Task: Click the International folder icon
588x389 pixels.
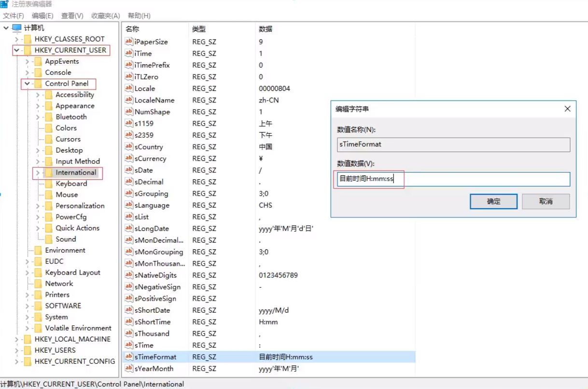Action: [x=49, y=173]
